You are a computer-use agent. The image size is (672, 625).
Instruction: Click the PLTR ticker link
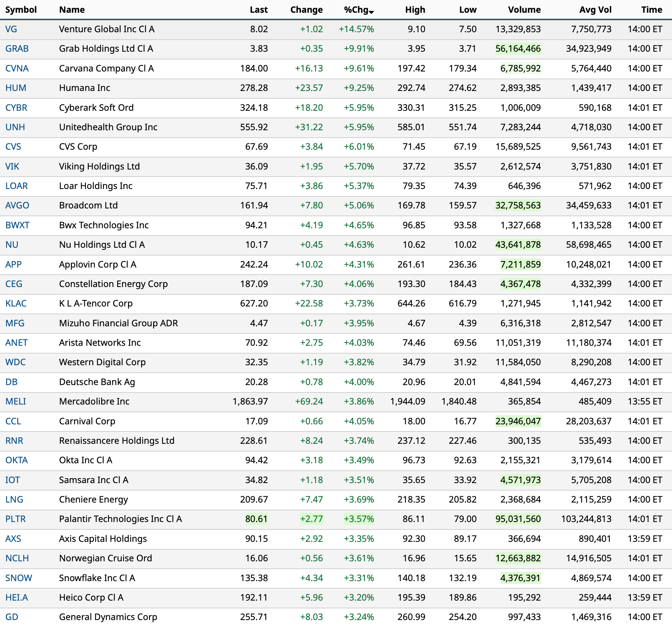click(x=16, y=519)
